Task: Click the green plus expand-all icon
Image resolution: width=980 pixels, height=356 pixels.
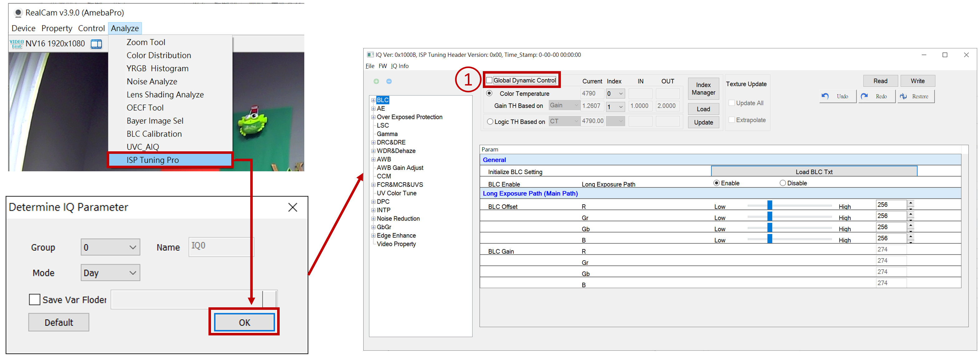Action: coord(376,81)
